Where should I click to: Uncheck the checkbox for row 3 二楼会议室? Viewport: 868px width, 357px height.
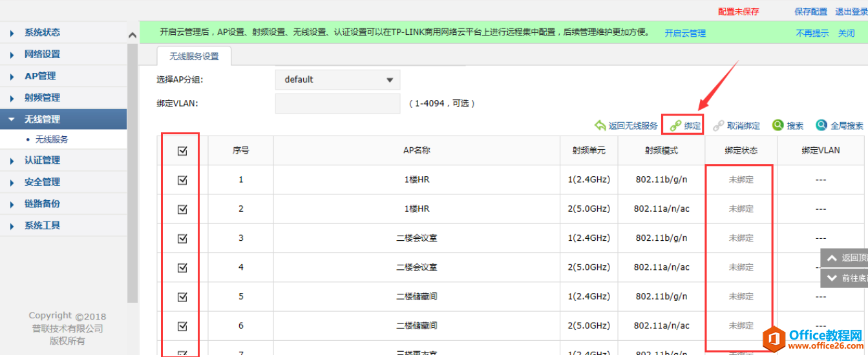(182, 238)
